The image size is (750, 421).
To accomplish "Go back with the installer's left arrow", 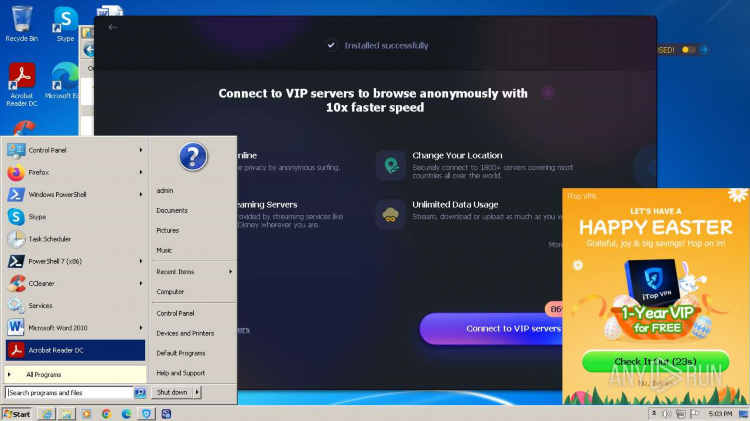I will 112,27.
